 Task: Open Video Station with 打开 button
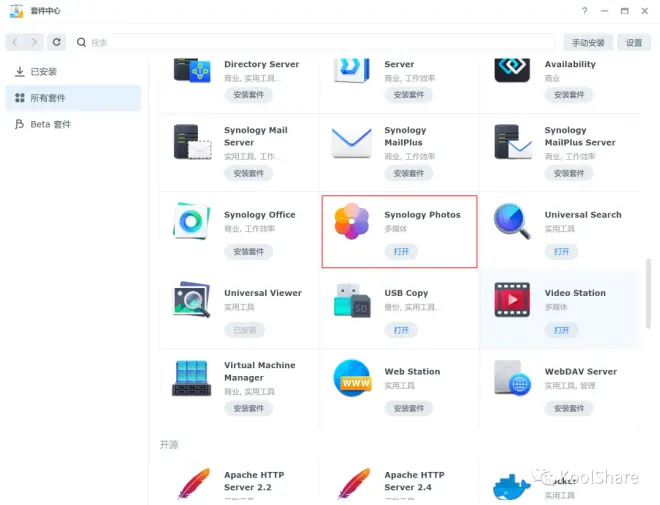[x=562, y=330]
